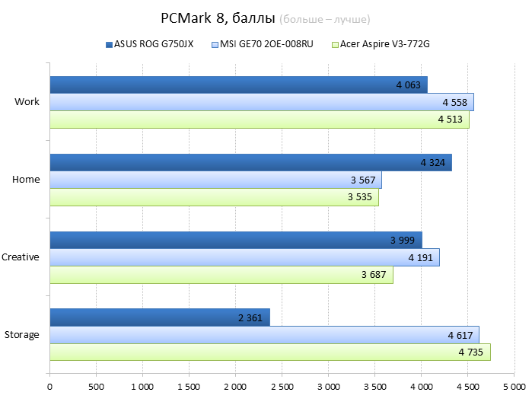The width and height of the screenshot is (532, 405).
Task: Click the 2 500 tick on horizontal axis
Action: (x=282, y=387)
